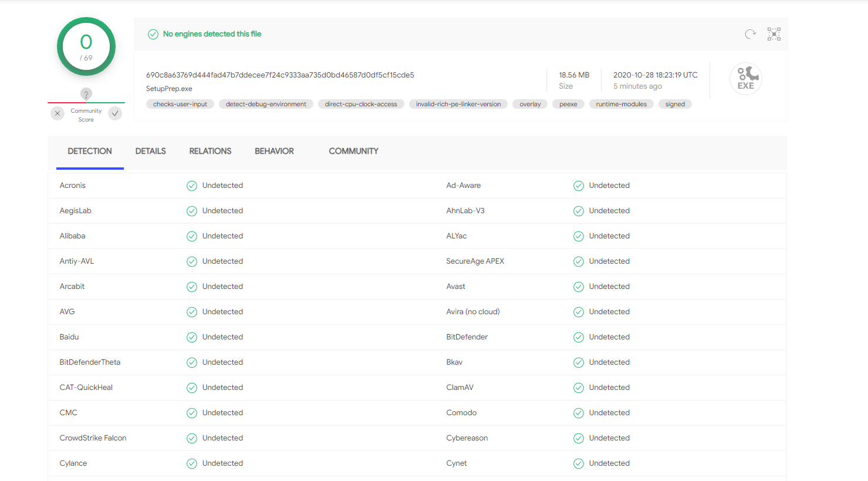
Task: Open the RELATIONS tab
Action: [210, 152]
